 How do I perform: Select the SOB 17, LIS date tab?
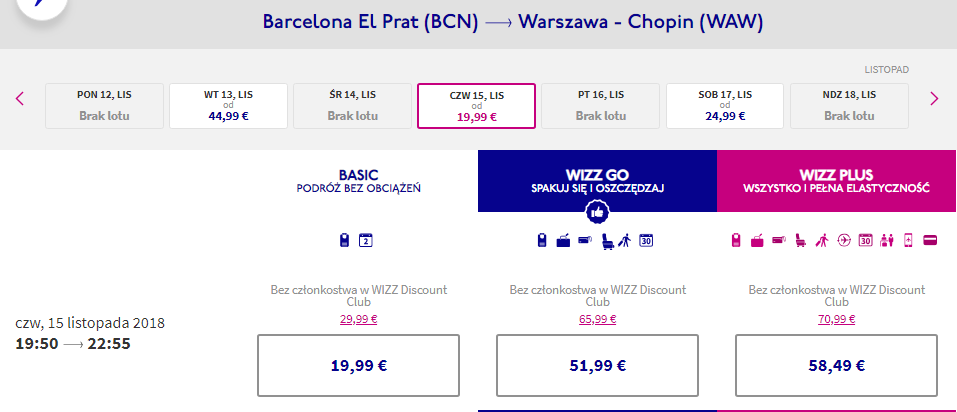tap(724, 106)
